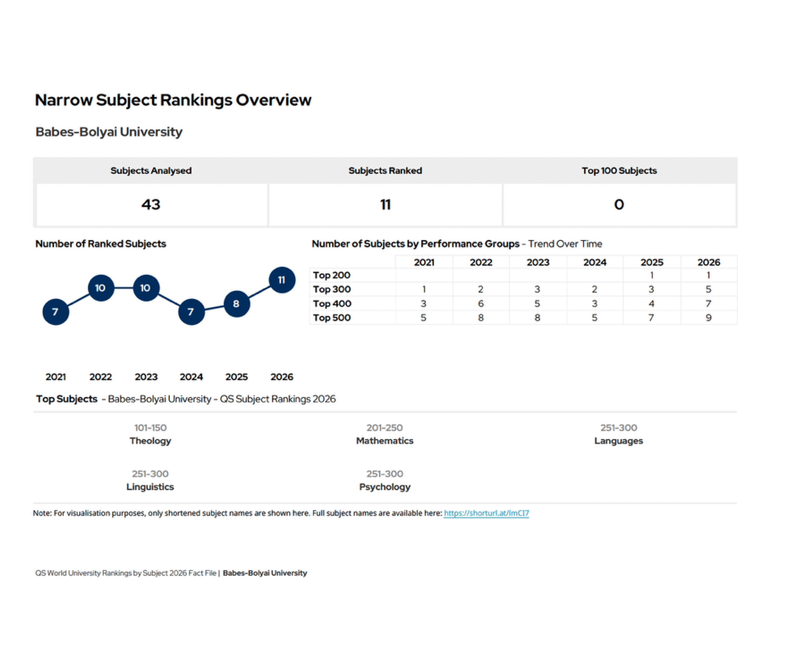Image resolution: width=801 pixels, height=672 pixels.
Task: Click the Narrow Subject Rankings Overview heading
Action: click(x=173, y=100)
